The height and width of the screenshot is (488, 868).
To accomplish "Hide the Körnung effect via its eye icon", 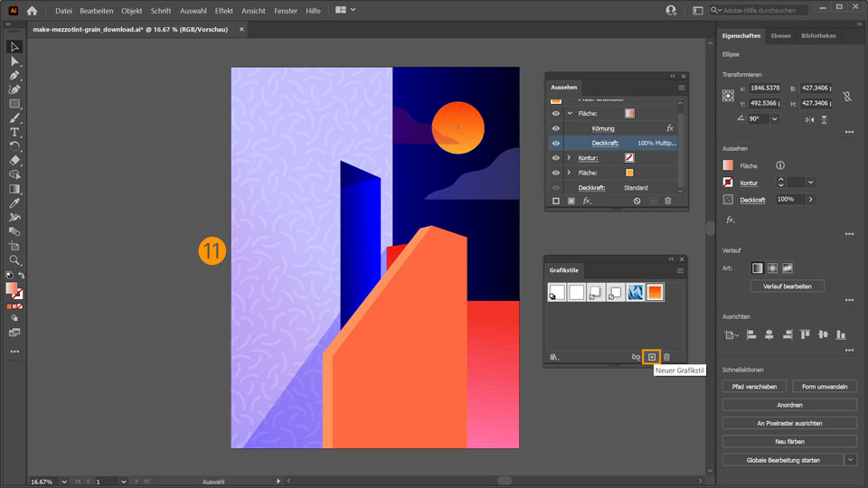I will pos(556,128).
